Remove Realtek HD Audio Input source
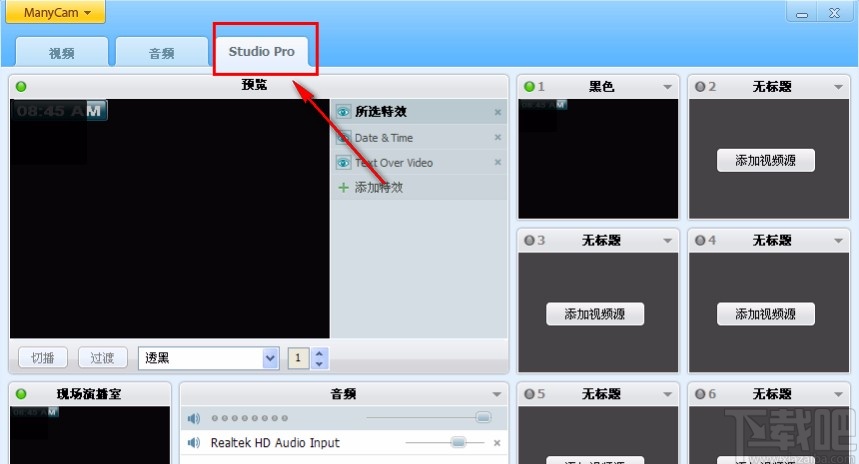The image size is (859, 464). (x=497, y=443)
